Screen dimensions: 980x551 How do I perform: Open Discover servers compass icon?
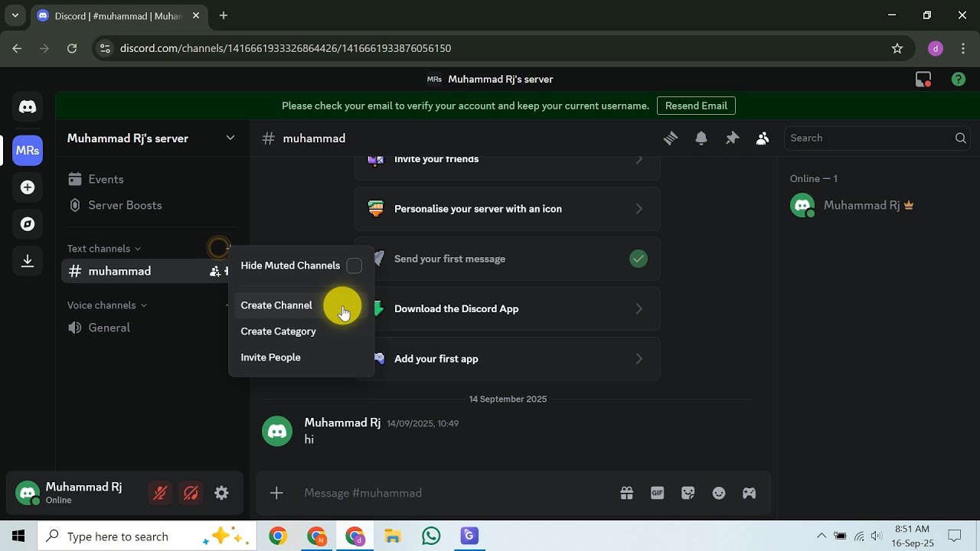tap(28, 224)
